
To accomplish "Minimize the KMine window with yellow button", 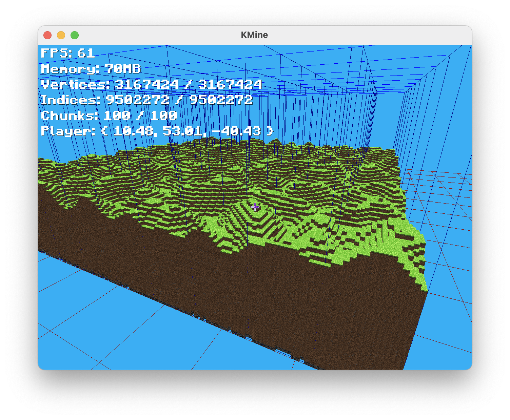I will point(61,35).
